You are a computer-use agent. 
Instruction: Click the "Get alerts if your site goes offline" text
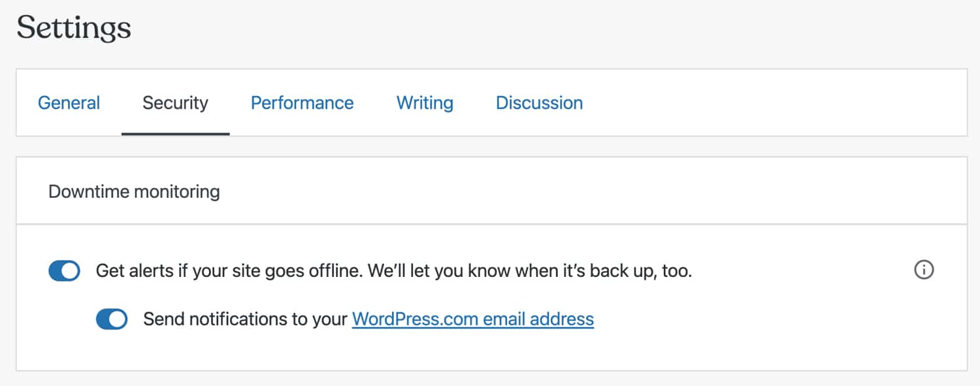[x=229, y=270]
